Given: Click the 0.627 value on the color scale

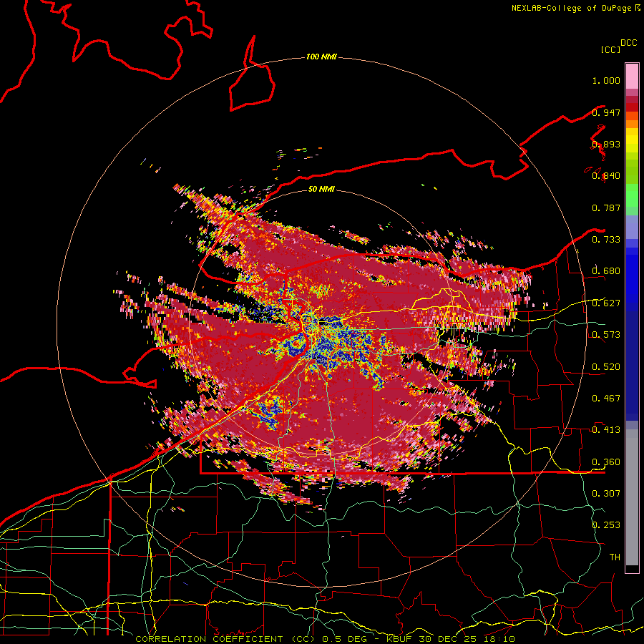Looking at the screenshot, I should click(606, 303).
